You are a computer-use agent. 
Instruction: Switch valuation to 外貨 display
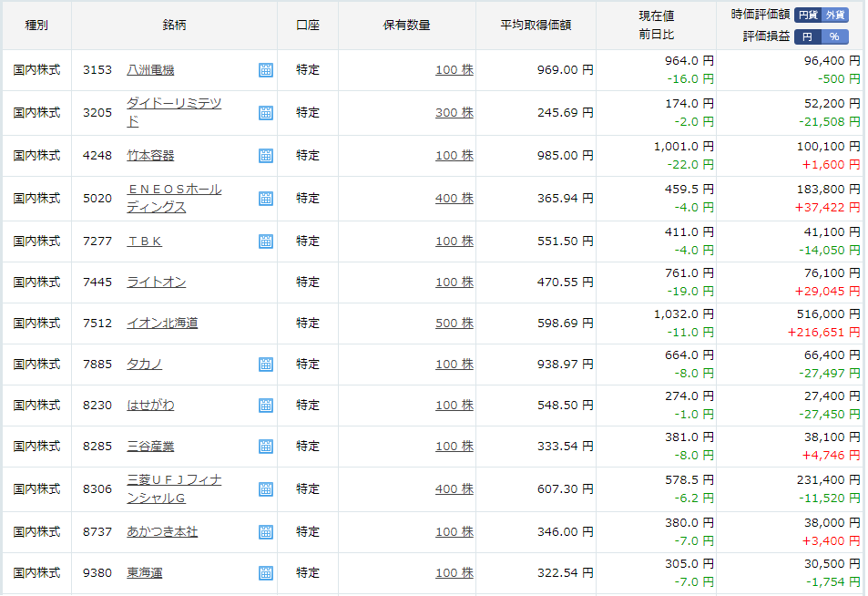[835, 15]
